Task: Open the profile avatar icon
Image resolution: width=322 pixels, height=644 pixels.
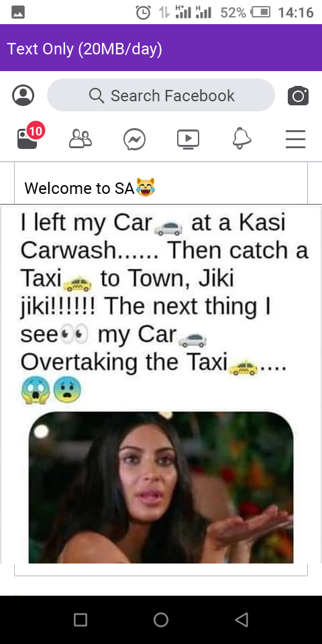Action: (x=23, y=95)
